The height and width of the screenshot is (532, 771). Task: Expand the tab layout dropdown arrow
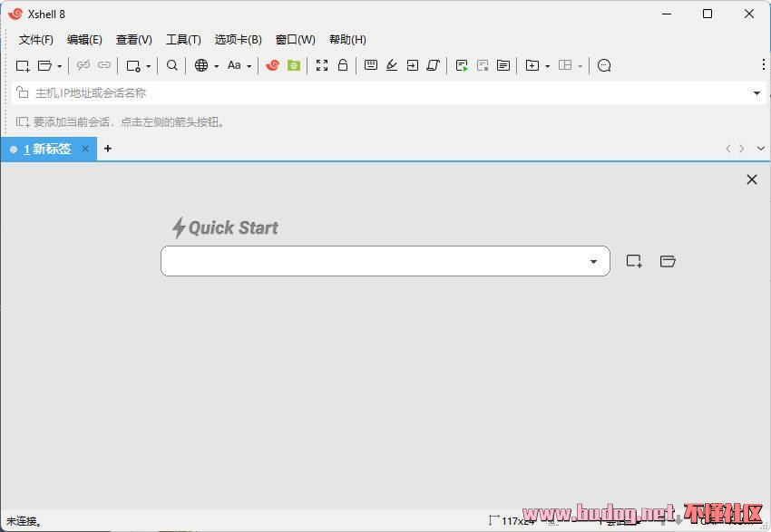[x=581, y=66]
